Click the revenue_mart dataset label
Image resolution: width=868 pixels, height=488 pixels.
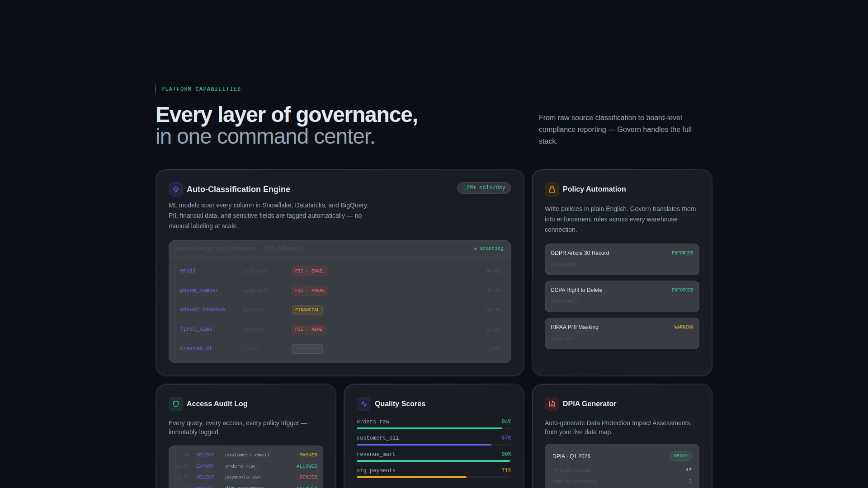pyautogui.click(x=376, y=455)
